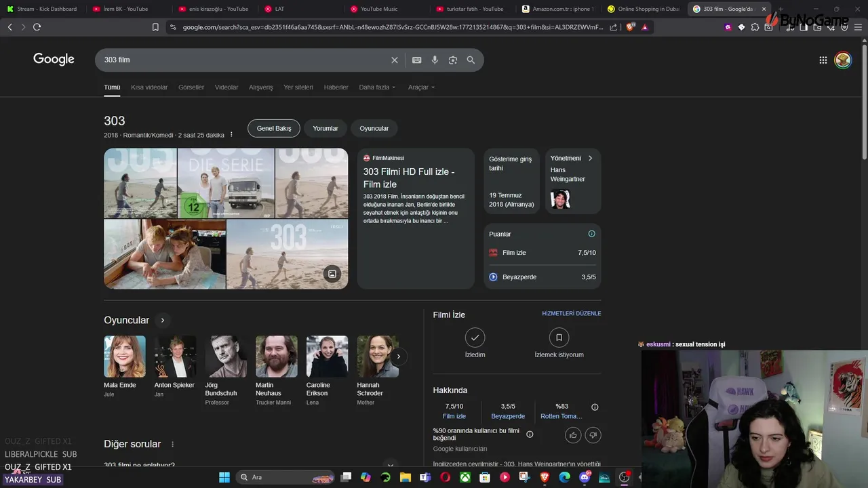Share this page from the address bar
The height and width of the screenshot is (488, 868).
(x=614, y=27)
